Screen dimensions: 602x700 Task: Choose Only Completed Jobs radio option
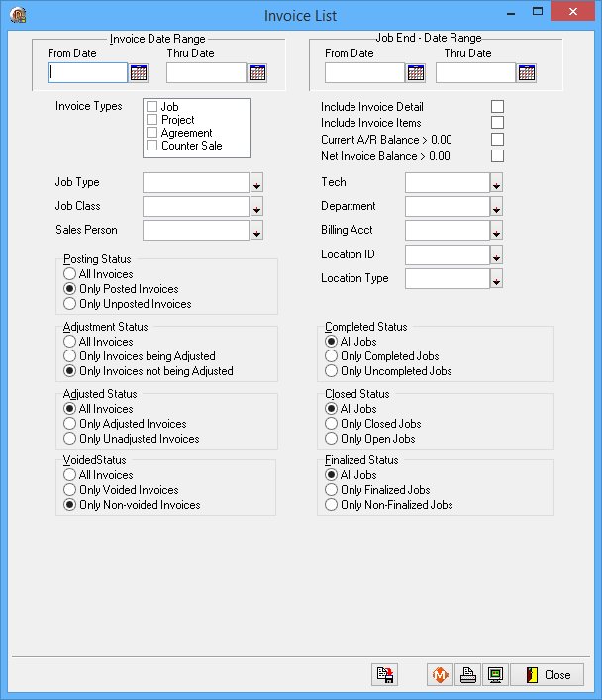pos(332,356)
